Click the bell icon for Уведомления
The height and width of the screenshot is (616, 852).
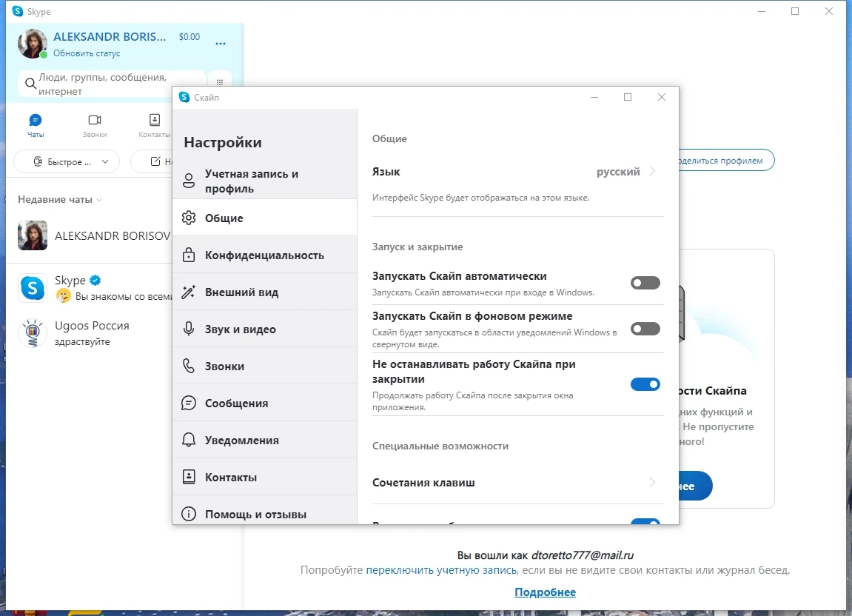[x=189, y=440]
